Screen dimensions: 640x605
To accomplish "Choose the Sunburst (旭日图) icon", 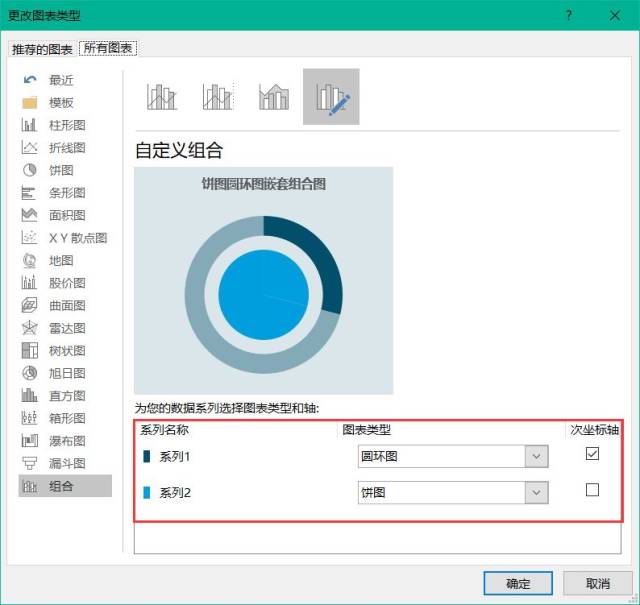I will click(x=29, y=373).
